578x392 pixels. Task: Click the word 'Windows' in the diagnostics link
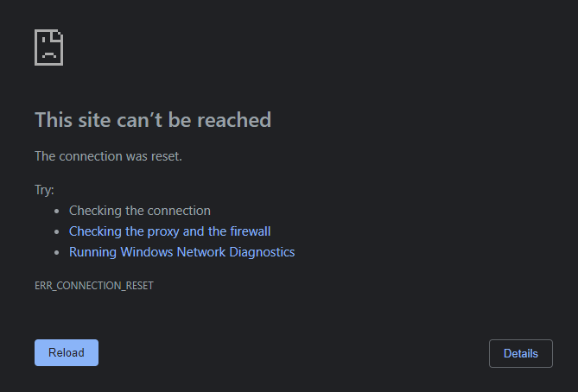click(x=147, y=252)
